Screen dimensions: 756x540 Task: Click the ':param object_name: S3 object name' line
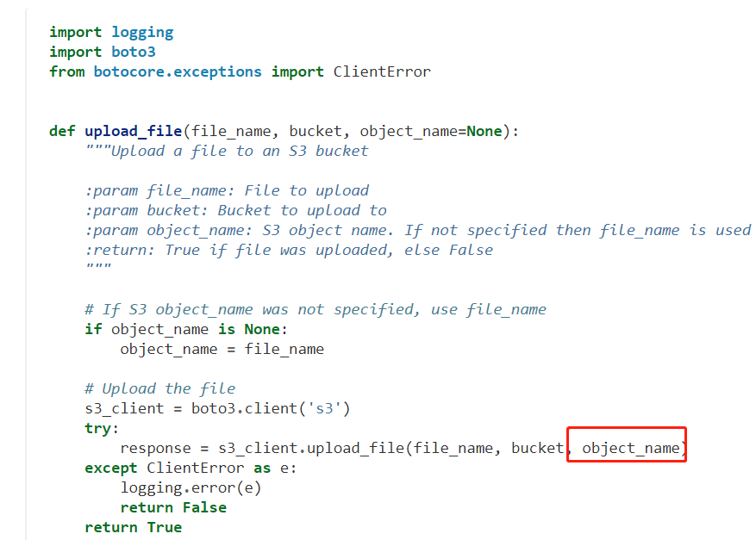point(417,230)
